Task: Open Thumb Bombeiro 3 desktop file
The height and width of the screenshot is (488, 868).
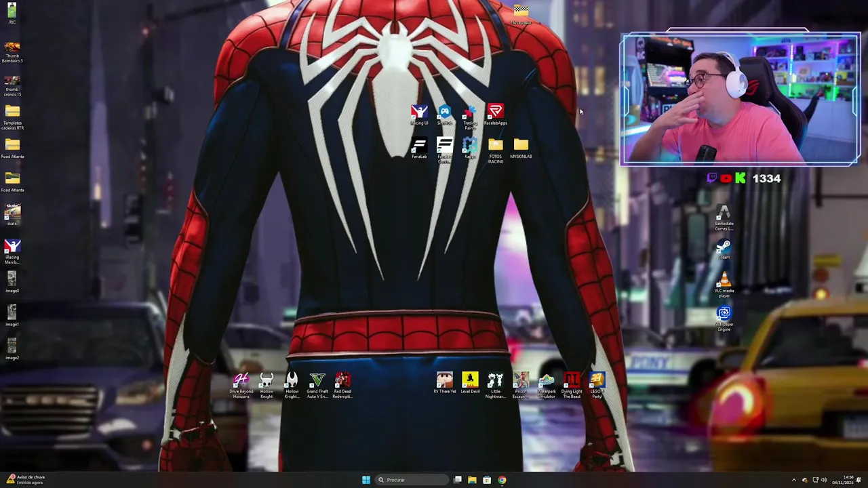Action: pyautogui.click(x=12, y=51)
